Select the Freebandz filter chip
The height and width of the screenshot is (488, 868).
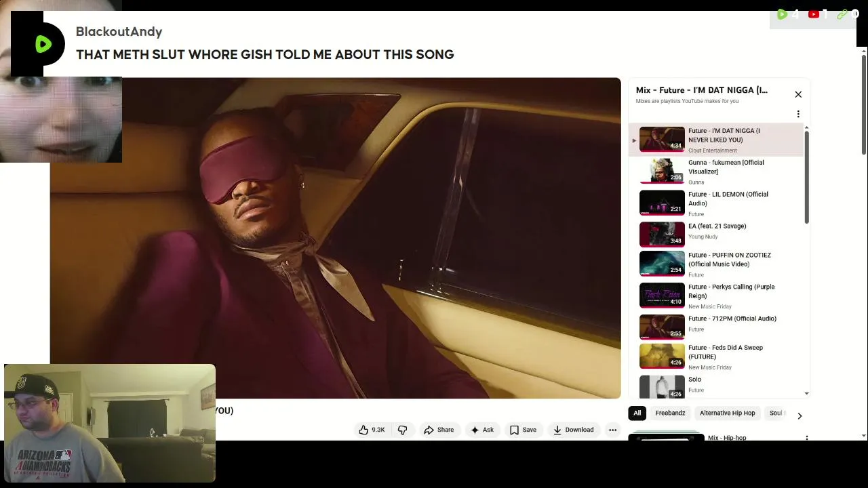click(x=670, y=413)
